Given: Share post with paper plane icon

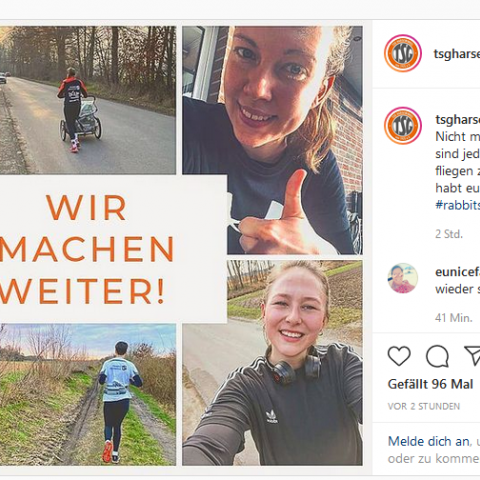Looking at the screenshot, I should pos(472,355).
